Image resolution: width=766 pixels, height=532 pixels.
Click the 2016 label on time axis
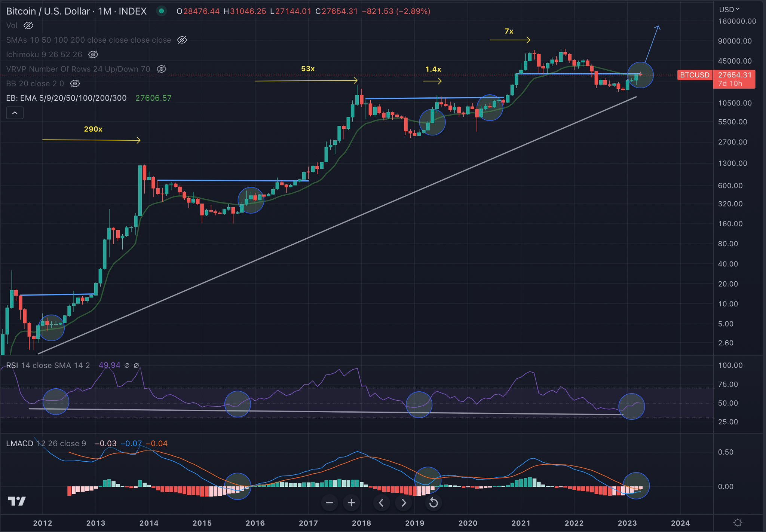[255, 523]
